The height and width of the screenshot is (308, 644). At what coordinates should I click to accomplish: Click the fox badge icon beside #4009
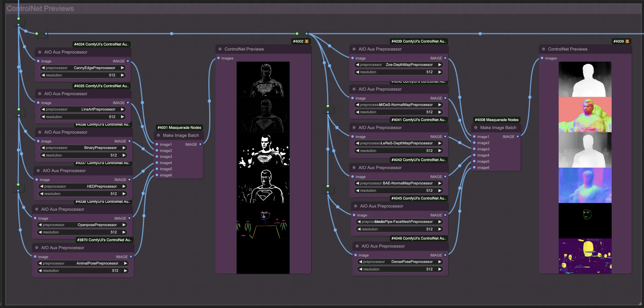coord(627,41)
